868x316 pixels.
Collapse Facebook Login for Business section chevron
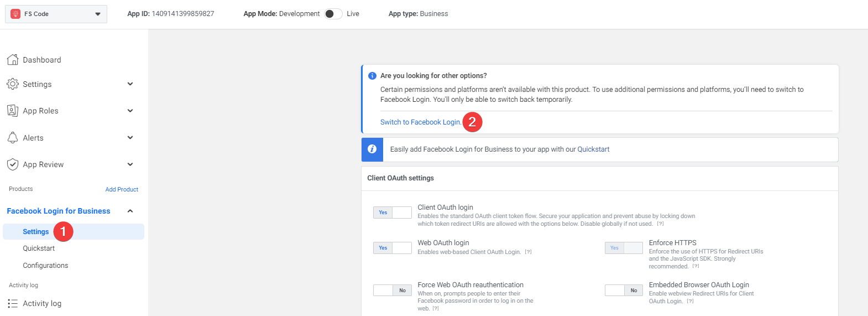click(130, 211)
